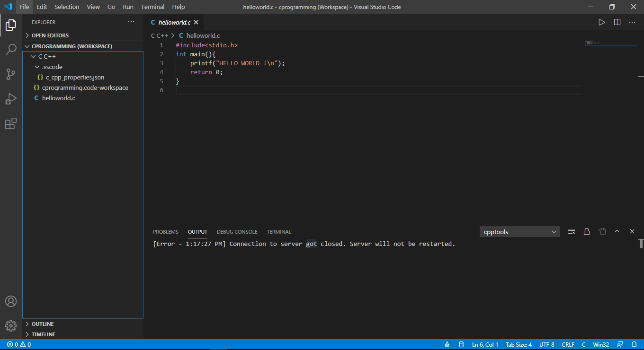This screenshot has height=350, width=644.
Task: Open the Manage gear icon
Action: pos(11,326)
